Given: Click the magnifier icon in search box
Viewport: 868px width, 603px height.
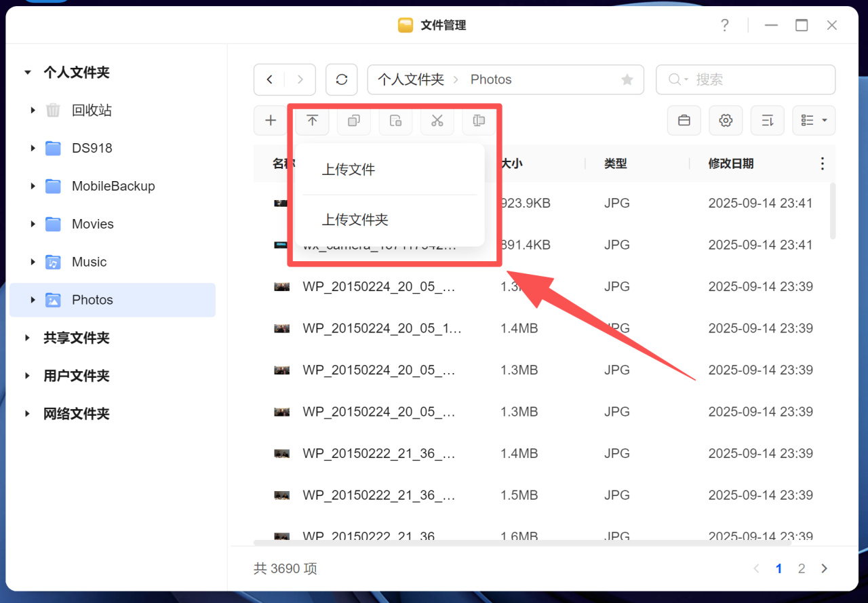Looking at the screenshot, I should [675, 79].
